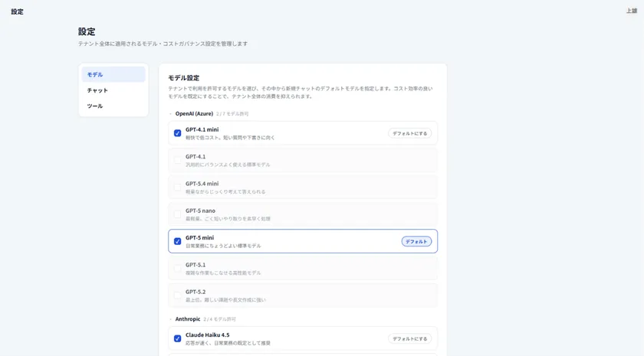Image resolution: width=644 pixels, height=356 pixels.
Task: Tick the GPT-5 nano model checkbox
Action: click(177, 214)
